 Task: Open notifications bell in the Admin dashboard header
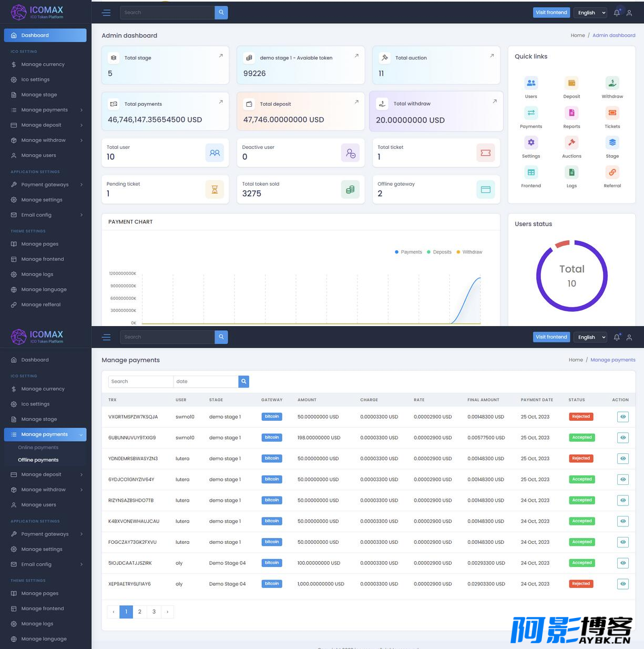(x=617, y=13)
